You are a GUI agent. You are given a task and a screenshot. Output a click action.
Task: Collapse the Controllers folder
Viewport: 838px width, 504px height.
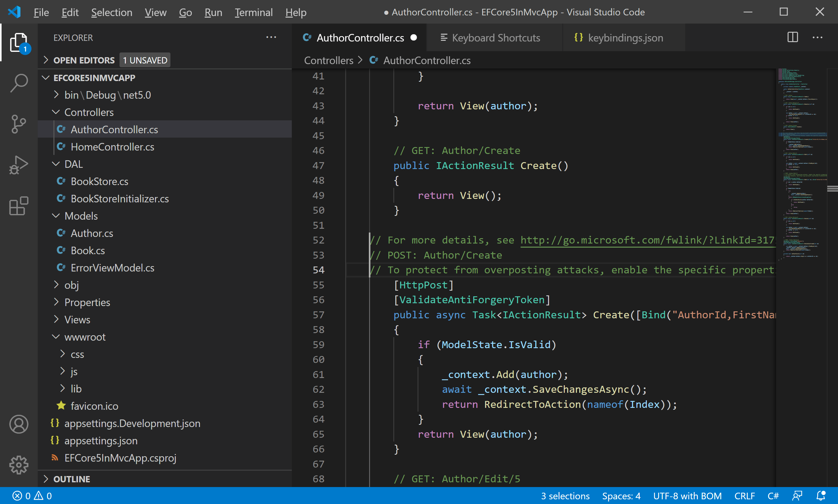point(165,112)
